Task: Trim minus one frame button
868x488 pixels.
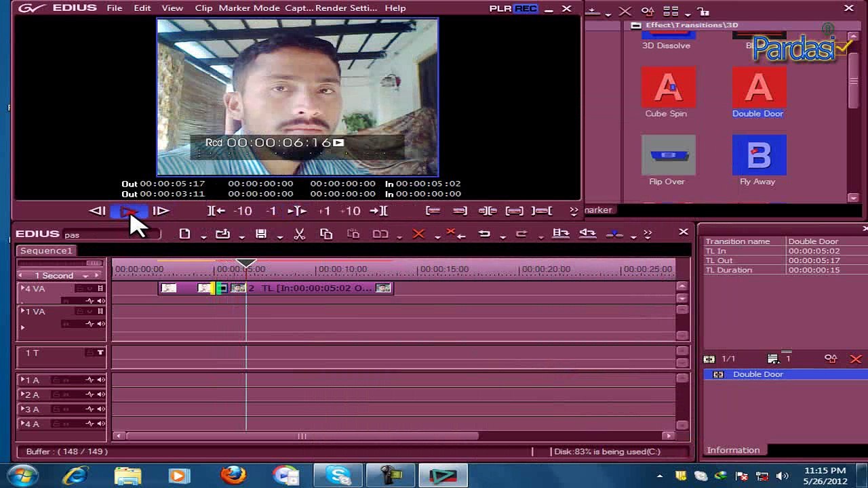Action: click(271, 211)
